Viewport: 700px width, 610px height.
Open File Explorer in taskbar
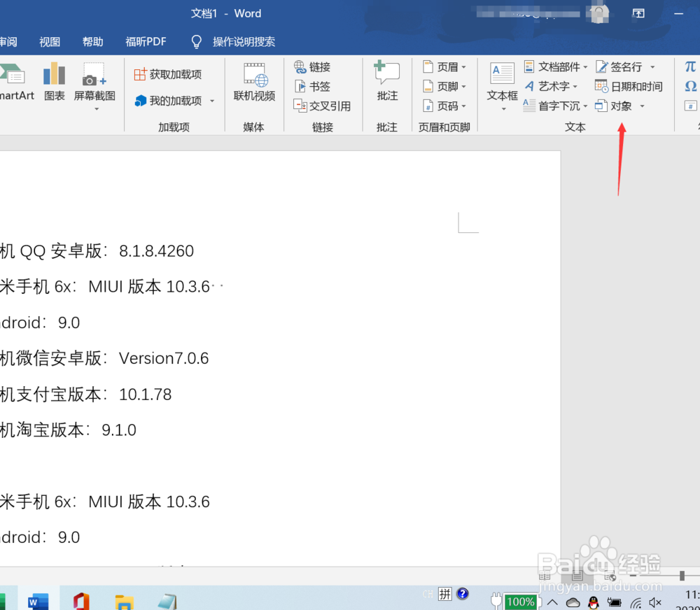click(x=124, y=601)
